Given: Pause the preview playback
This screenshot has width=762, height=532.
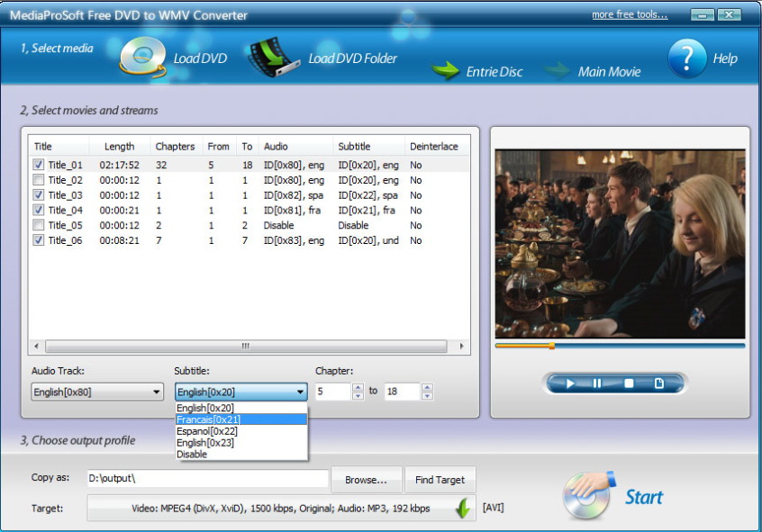Looking at the screenshot, I should 597,383.
